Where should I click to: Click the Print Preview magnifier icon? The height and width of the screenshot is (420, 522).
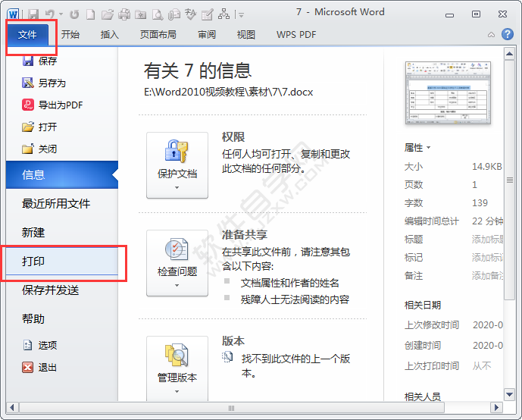coord(158,14)
